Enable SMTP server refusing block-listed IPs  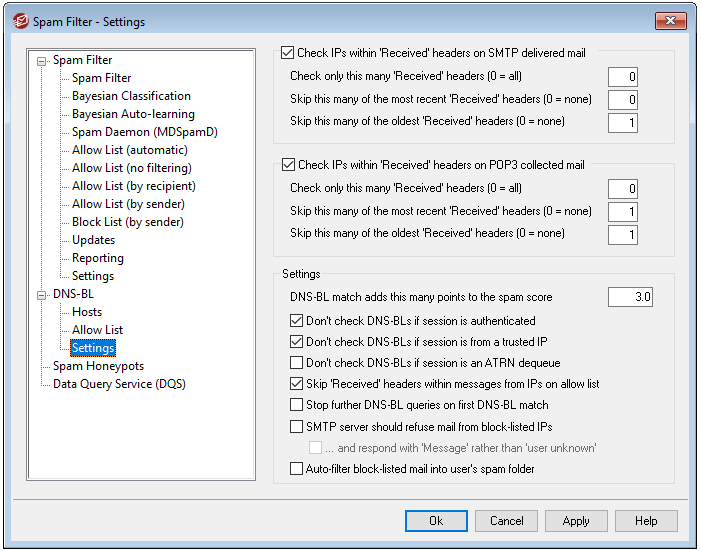[x=296, y=427]
